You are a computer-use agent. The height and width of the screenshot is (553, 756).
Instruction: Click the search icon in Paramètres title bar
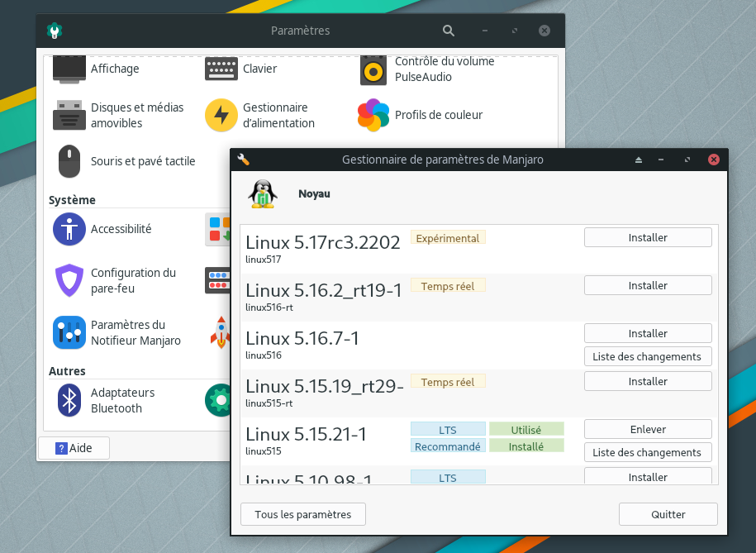(x=449, y=31)
